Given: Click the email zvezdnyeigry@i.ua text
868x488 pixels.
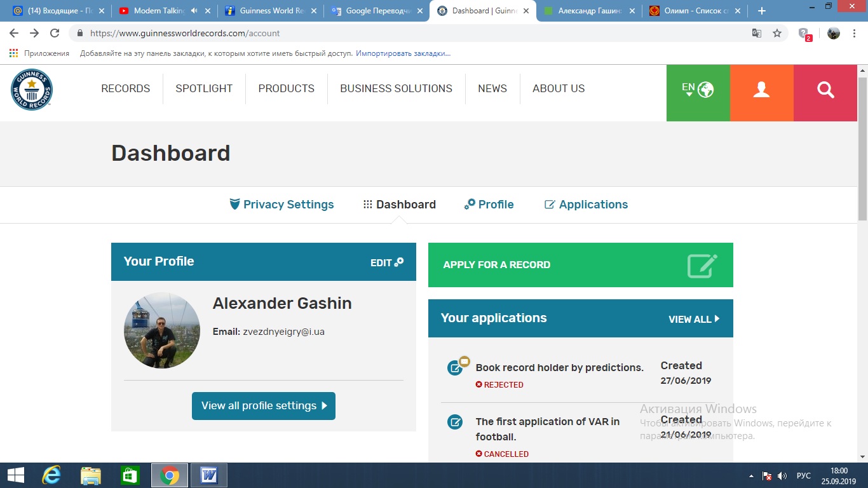Looking at the screenshot, I should coord(283,332).
